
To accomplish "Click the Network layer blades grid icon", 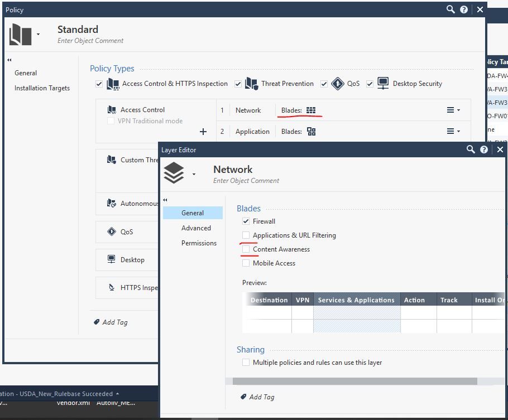I will [311, 110].
